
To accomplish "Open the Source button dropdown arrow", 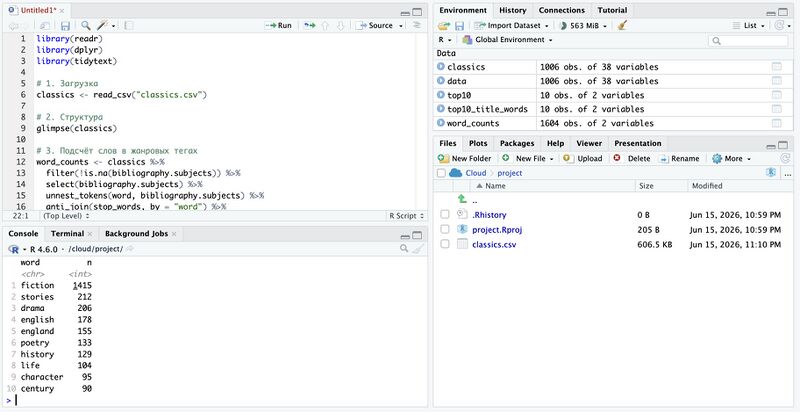I will point(401,25).
